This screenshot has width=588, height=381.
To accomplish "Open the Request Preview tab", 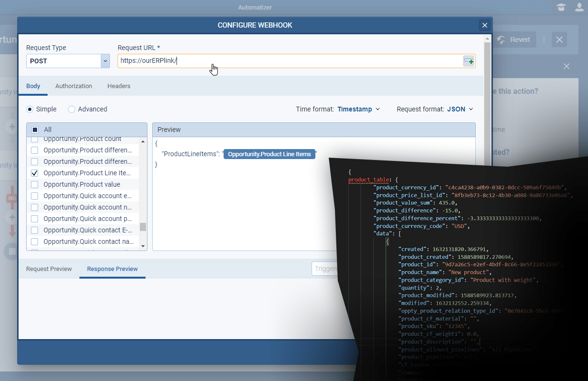I will tap(49, 269).
